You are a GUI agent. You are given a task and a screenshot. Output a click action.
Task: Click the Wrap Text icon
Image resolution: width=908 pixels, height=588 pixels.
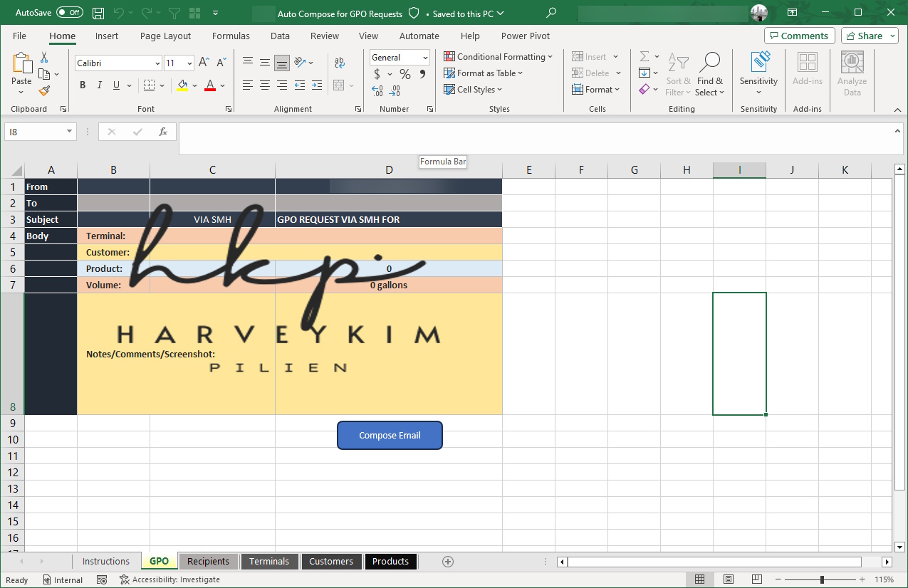pos(340,63)
